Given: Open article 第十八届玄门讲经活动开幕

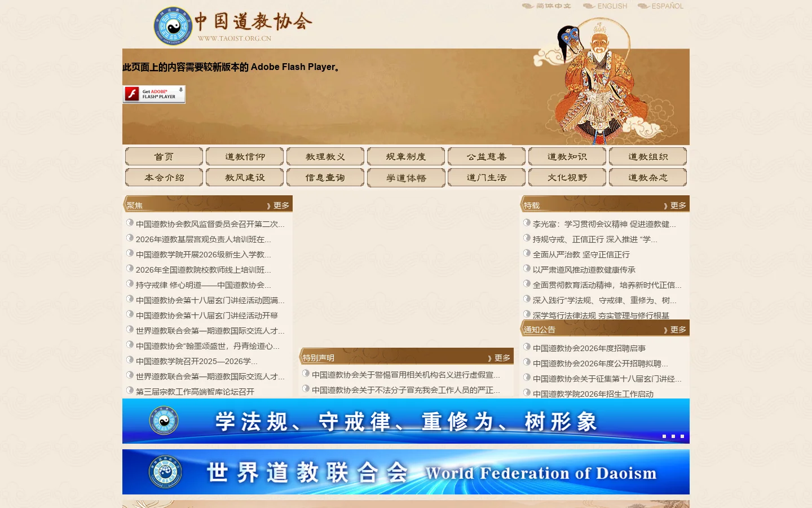Looking at the screenshot, I should click(x=207, y=316).
